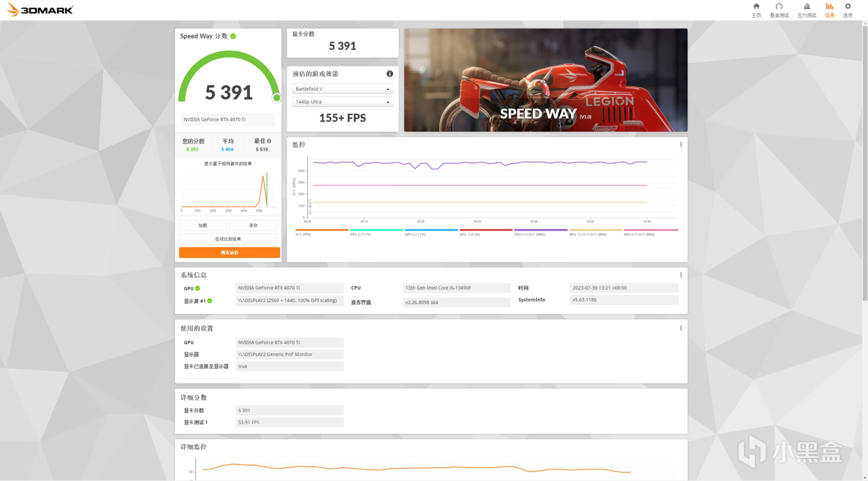The width and height of the screenshot is (868, 481).
Task: Click the NVIDIA GeForce RTX 4070 Ti label under score gauge
Action: (228, 120)
